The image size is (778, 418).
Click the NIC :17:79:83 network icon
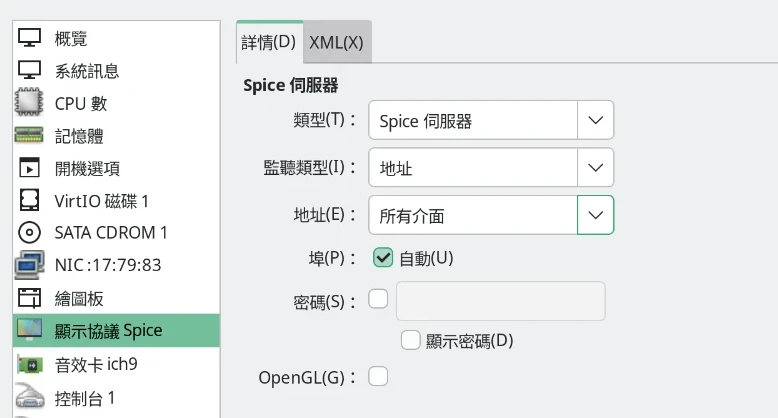point(29,266)
